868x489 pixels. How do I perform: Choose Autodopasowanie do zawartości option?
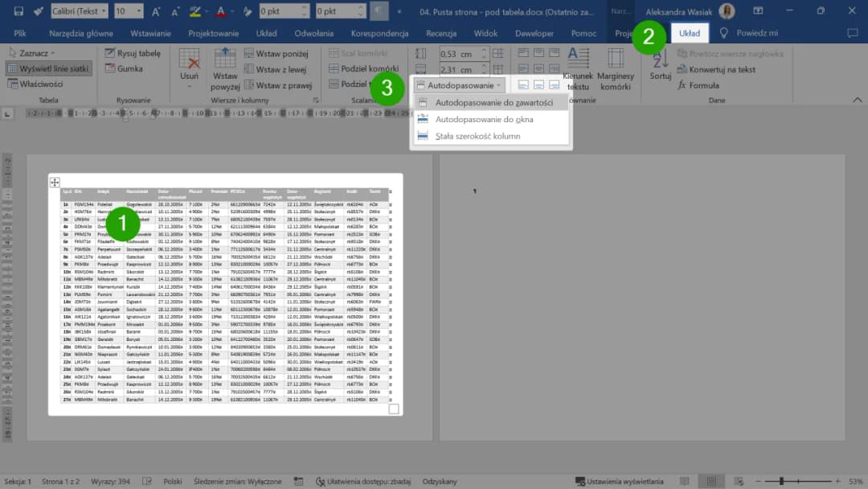point(493,103)
